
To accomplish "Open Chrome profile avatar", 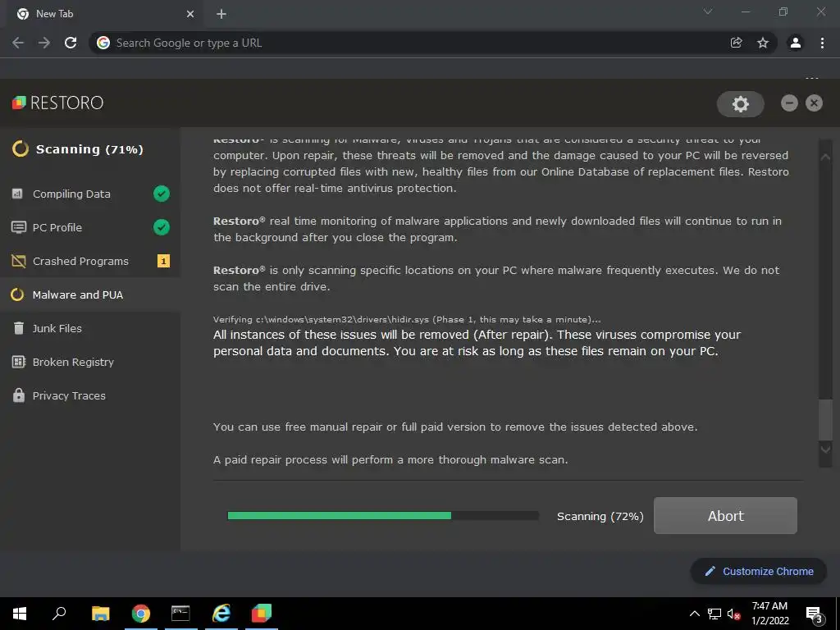I will point(795,43).
